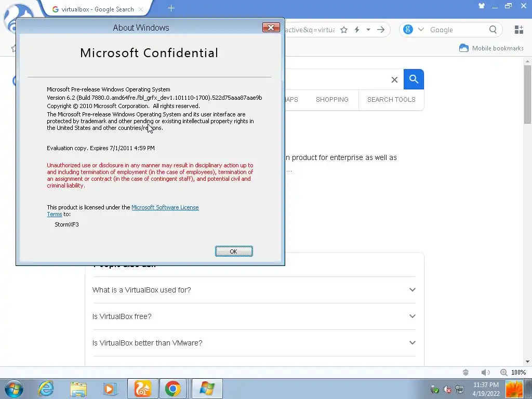The height and width of the screenshot is (399, 532).
Task: Click magnifier icon in browser search box
Action: 493,30
